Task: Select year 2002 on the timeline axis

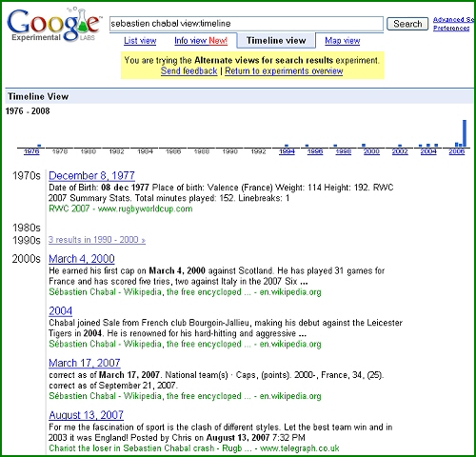Action: click(x=400, y=151)
